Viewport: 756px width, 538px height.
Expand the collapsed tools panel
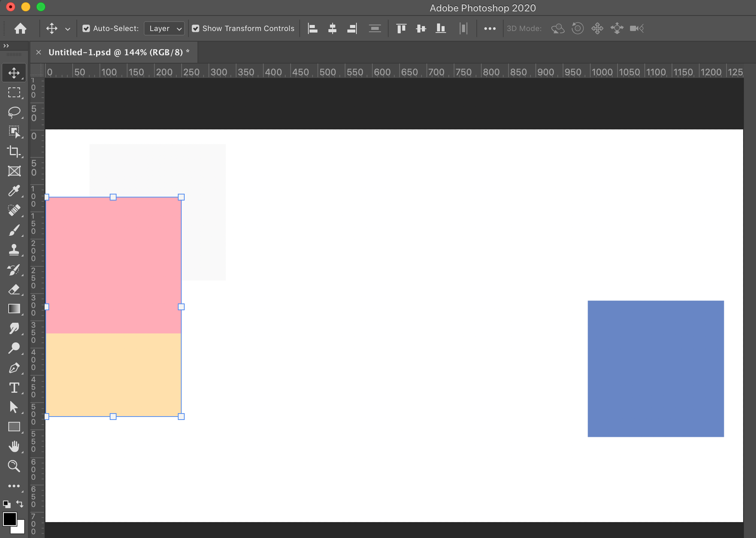click(x=6, y=46)
